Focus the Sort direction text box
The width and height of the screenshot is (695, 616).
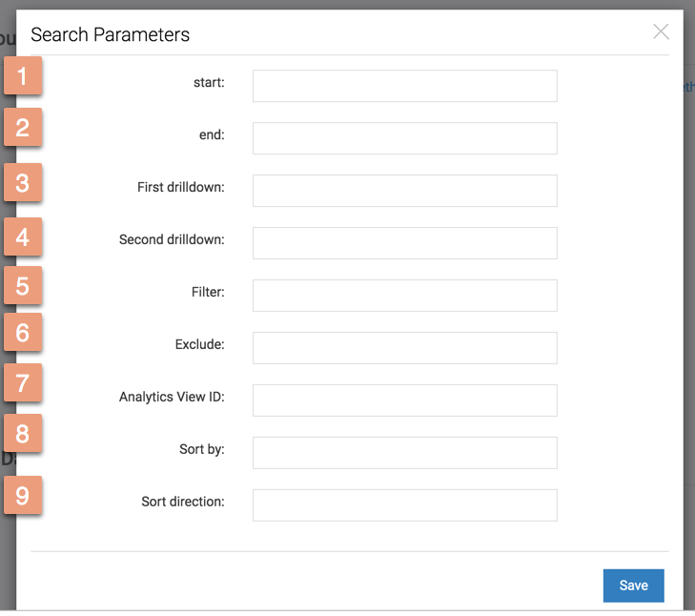click(404, 504)
